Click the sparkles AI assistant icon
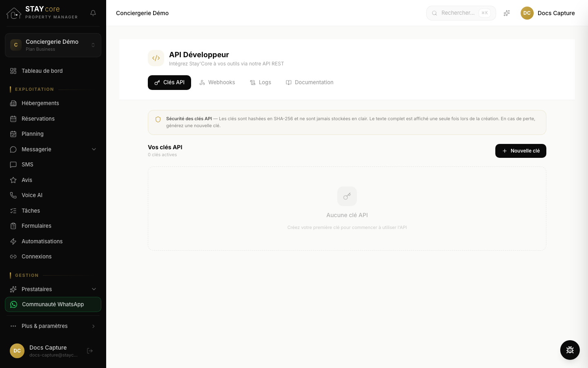 (507, 13)
